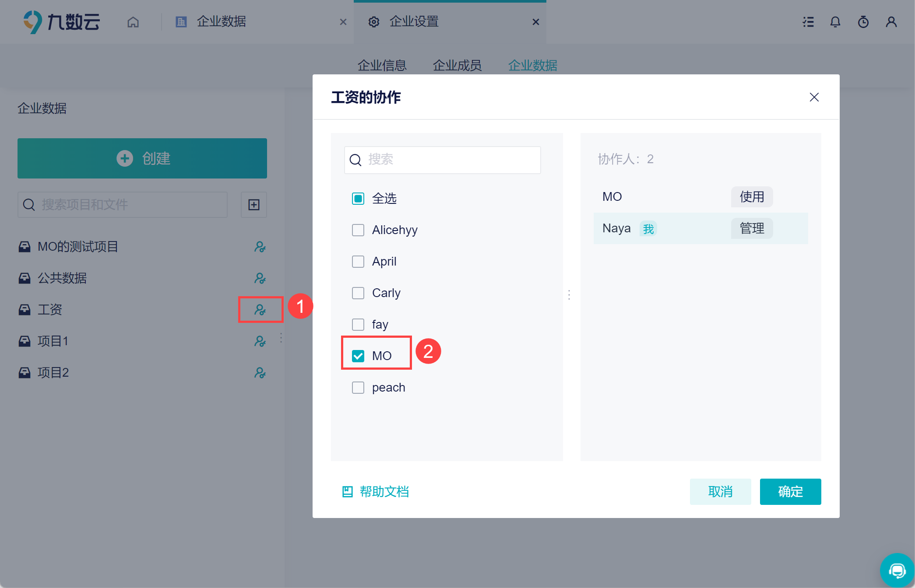
Task: Open collaboration icon for 公共数据
Action: (260, 278)
